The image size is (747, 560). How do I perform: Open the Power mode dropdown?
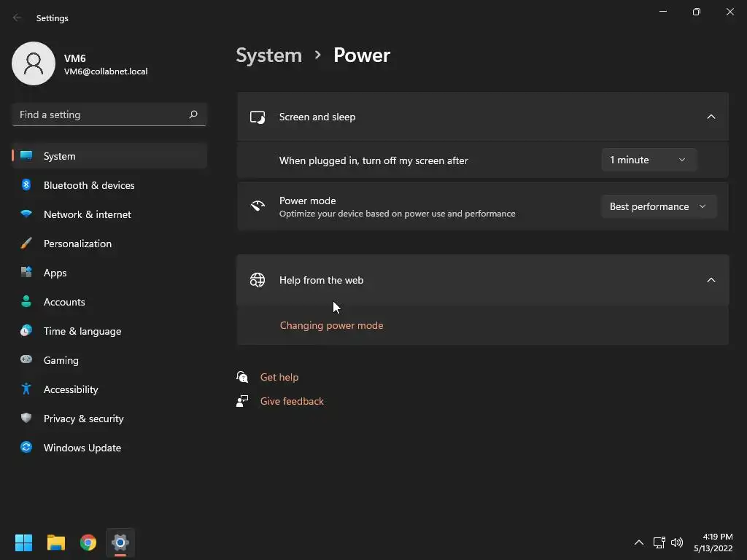658,206
